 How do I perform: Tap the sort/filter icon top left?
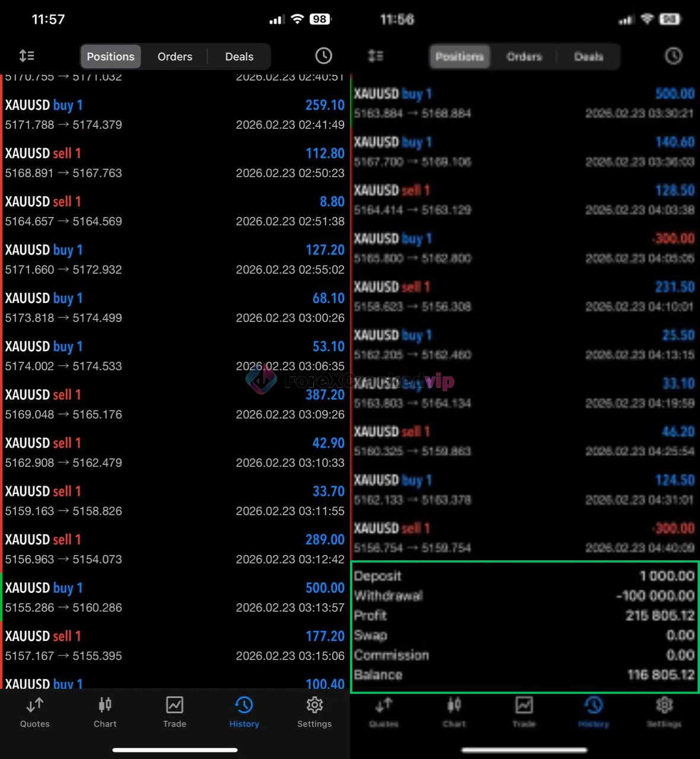(27, 56)
